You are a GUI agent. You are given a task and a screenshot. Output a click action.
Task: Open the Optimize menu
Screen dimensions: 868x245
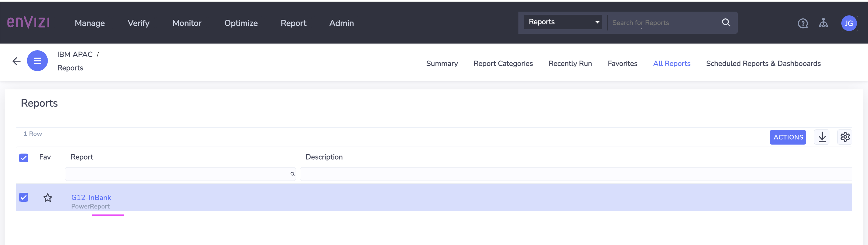tap(241, 23)
